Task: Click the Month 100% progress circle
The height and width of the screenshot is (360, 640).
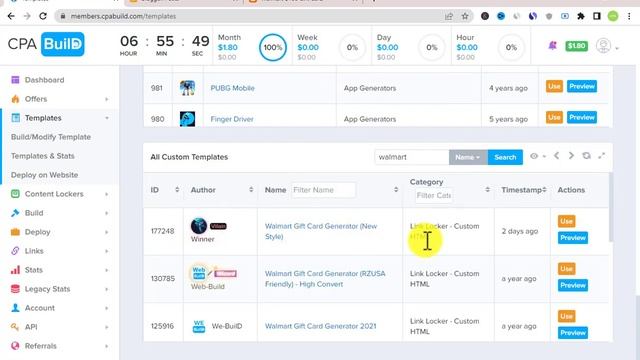Action: pos(273,47)
